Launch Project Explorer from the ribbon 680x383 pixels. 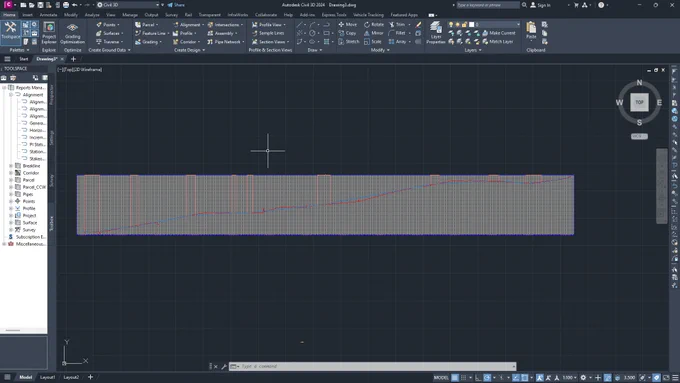click(x=49, y=33)
